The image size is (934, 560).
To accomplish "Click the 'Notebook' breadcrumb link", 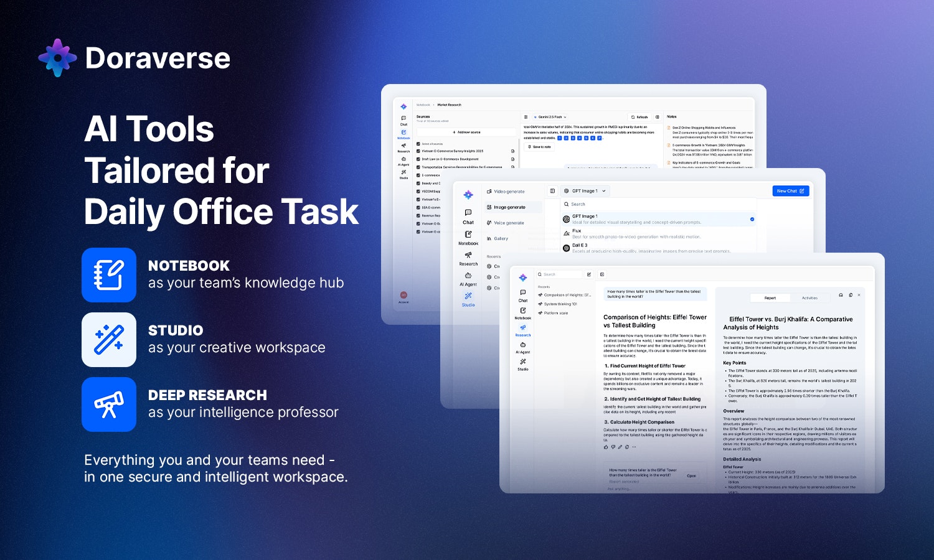I will (x=423, y=105).
